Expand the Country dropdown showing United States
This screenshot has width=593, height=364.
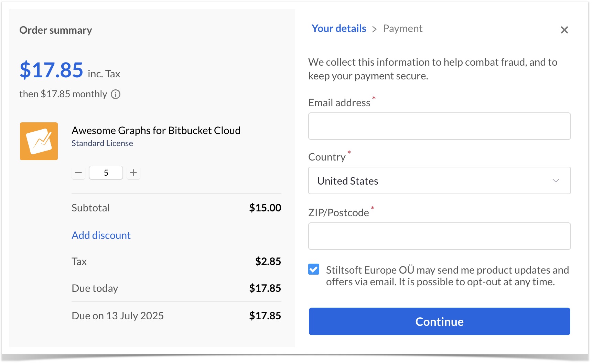(439, 180)
